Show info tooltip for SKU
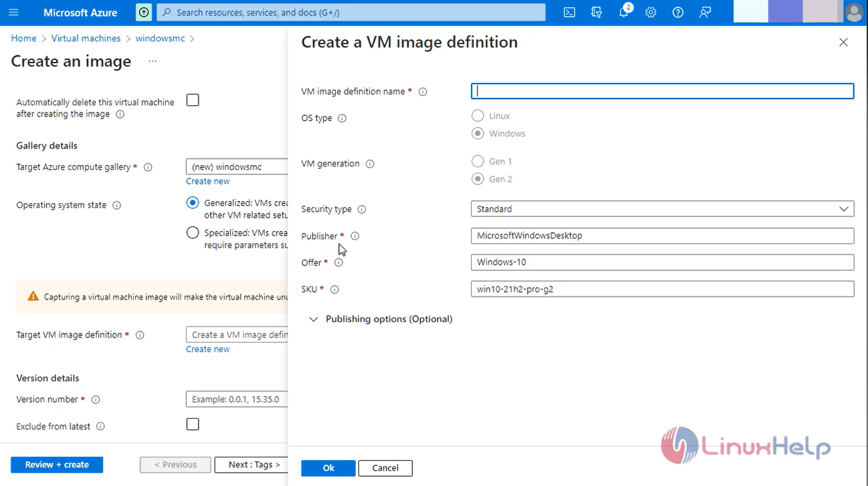Image resolution: width=868 pixels, height=486 pixels. (335, 290)
